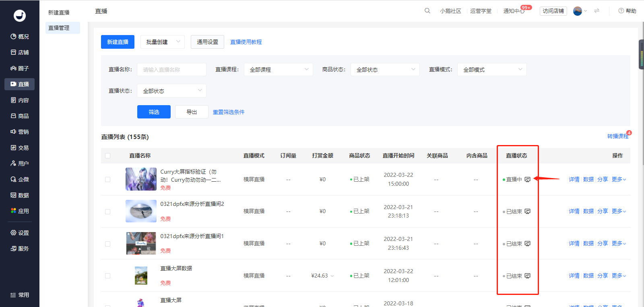Screen dimensions: 644x307
Task: Click the switch account arrows icon
Action: pos(597,11)
